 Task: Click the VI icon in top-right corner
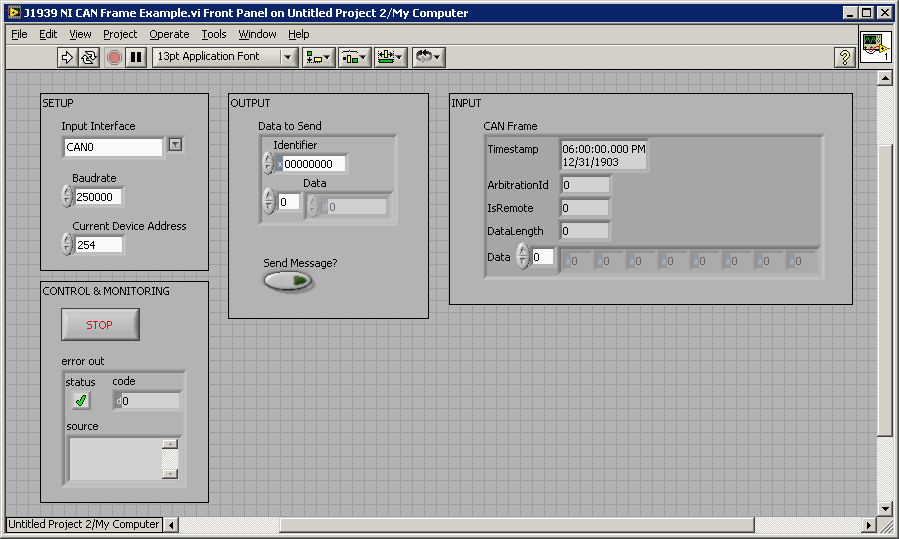875,48
